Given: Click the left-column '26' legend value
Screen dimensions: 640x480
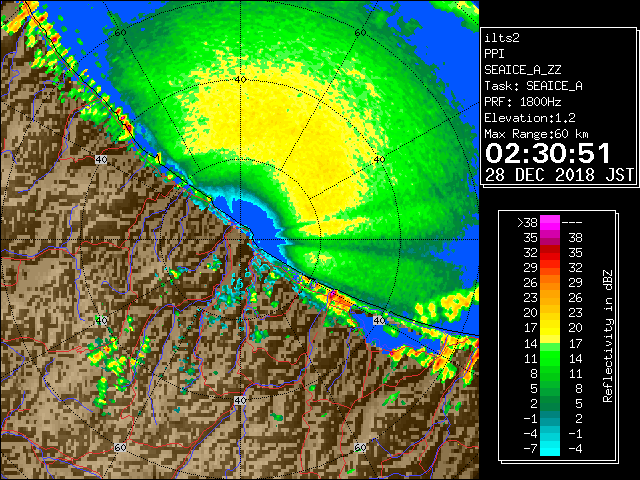Looking at the screenshot, I should (x=531, y=283).
